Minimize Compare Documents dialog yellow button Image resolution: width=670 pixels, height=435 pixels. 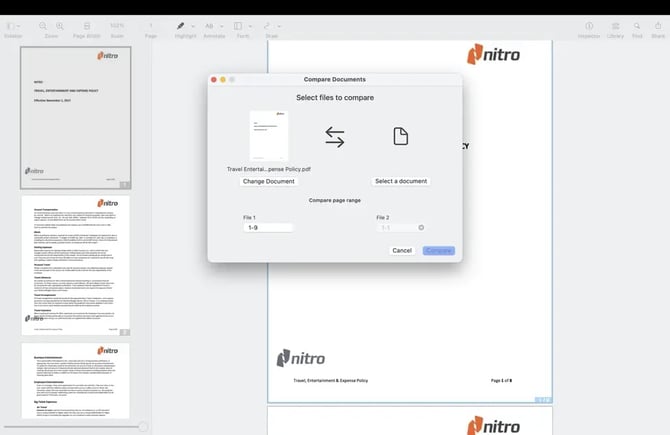[223, 79]
